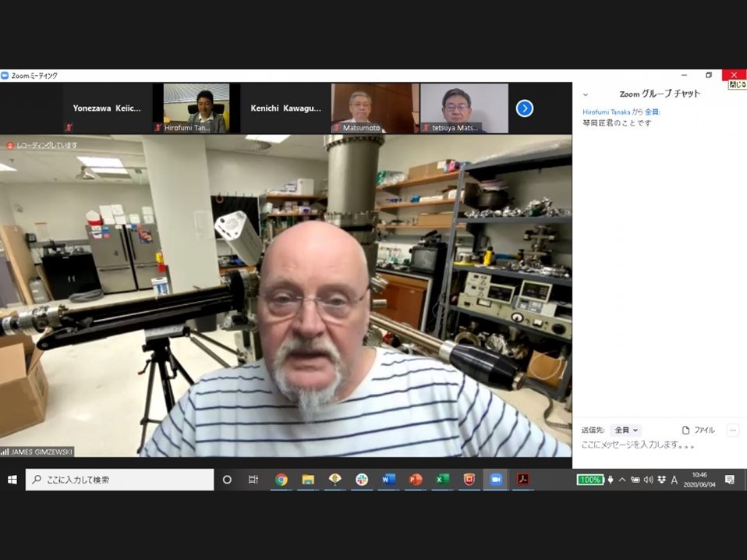Click Matsumoto's muted microphone icon
This screenshot has height=560, width=747.
pos(337,128)
